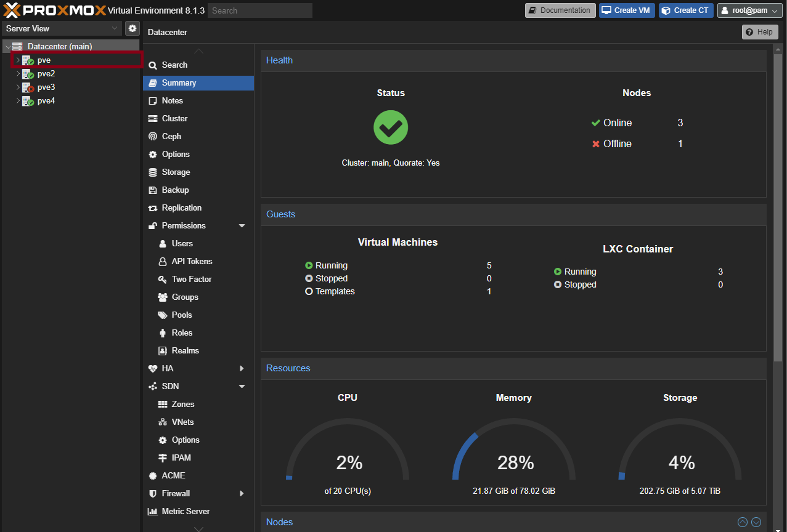Expand the Nodes panel with down arrow
The image size is (787, 532).
coord(756,522)
